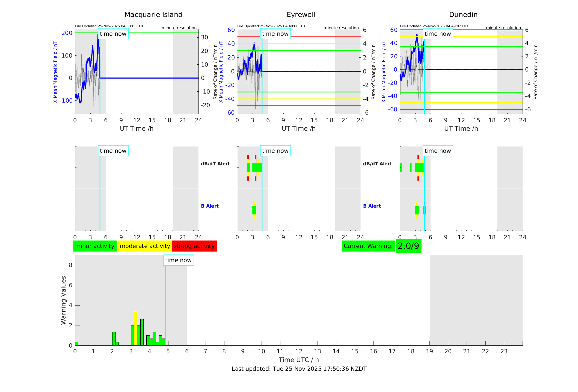This screenshot has width=578, height=392.
Task: Click the time now label in the warning chart
Action: tap(178, 260)
